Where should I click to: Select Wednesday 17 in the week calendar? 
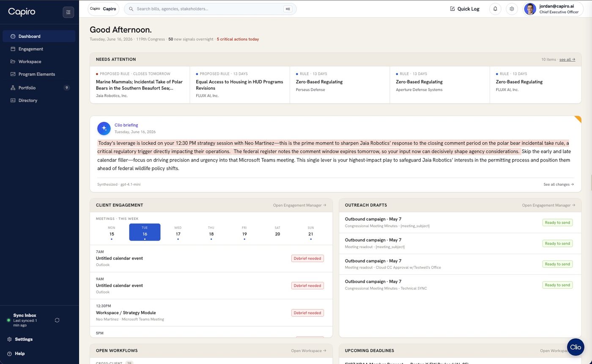[178, 232]
